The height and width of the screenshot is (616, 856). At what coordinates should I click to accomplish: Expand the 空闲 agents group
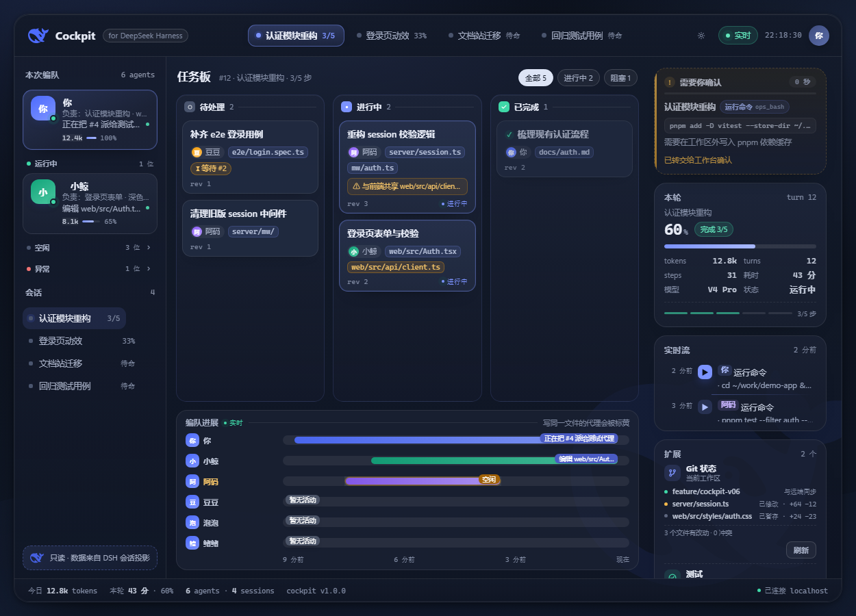pos(90,248)
